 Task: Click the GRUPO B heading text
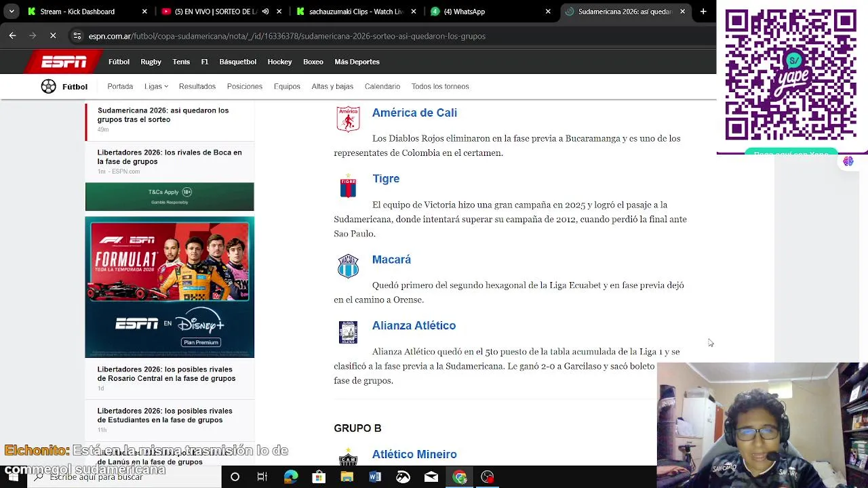coord(357,428)
